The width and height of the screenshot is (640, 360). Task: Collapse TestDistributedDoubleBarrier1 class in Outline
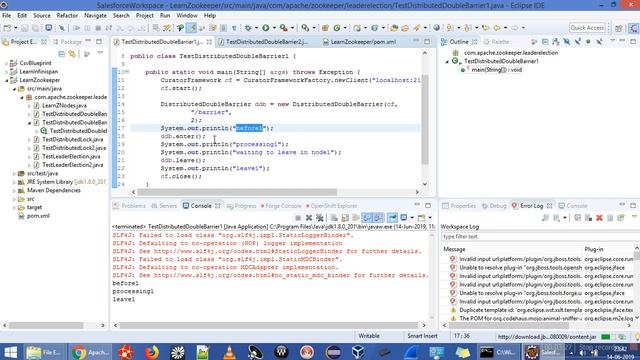point(447,61)
